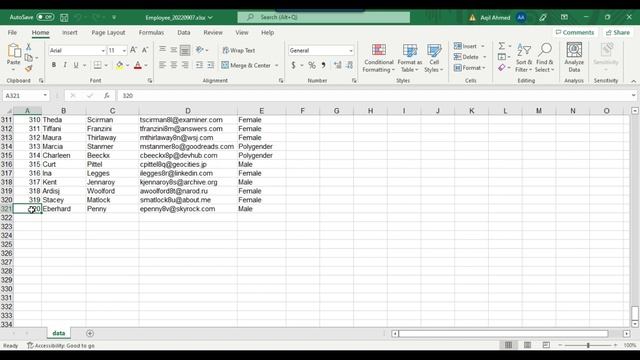Open font size dropdown
The height and width of the screenshot is (360, 640).
click(x=124, y=51)
